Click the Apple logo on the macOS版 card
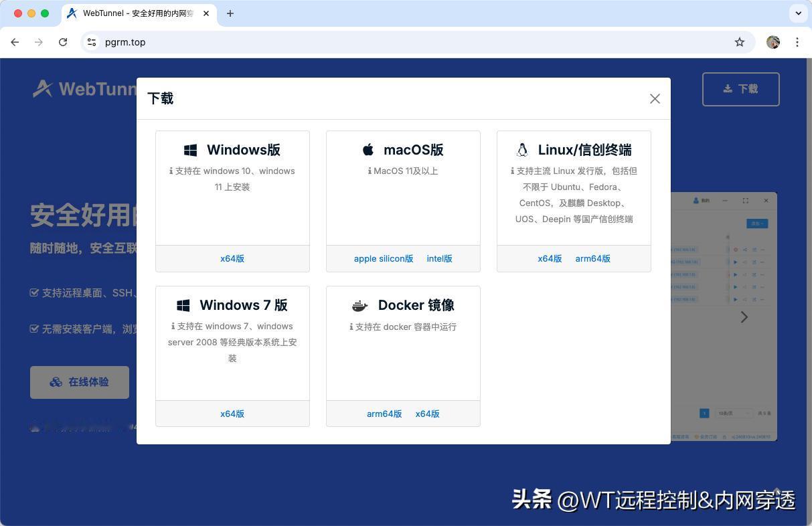This screenshot has height=526, width=812. pyautogui.click(x=368, y=150)
